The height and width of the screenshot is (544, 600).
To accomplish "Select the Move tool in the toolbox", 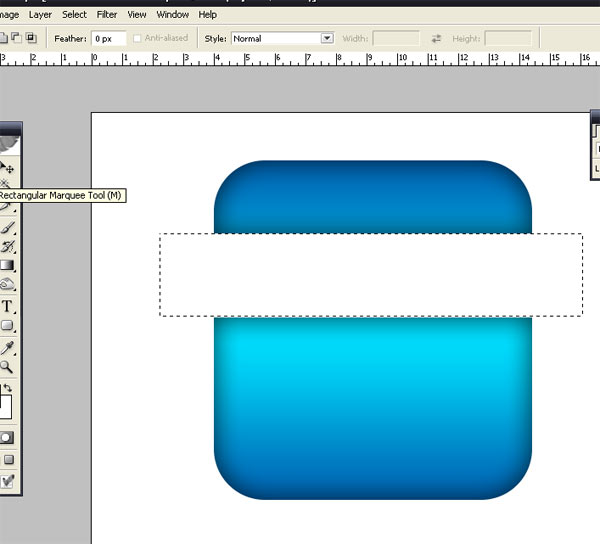I will click(x=8, y=168).
